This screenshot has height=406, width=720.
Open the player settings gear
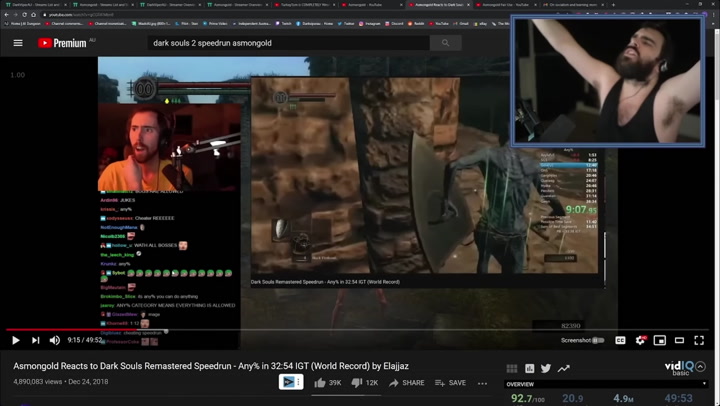click(640, 340)
